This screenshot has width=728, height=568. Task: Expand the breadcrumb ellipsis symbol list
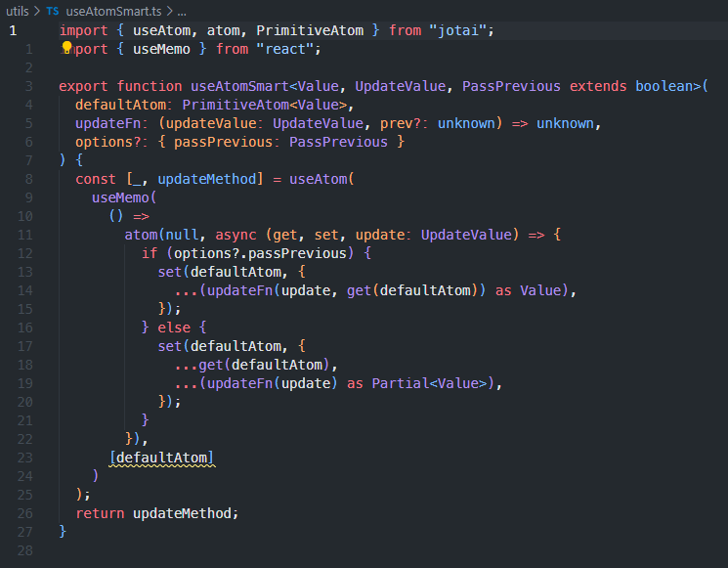pos(182,12)
